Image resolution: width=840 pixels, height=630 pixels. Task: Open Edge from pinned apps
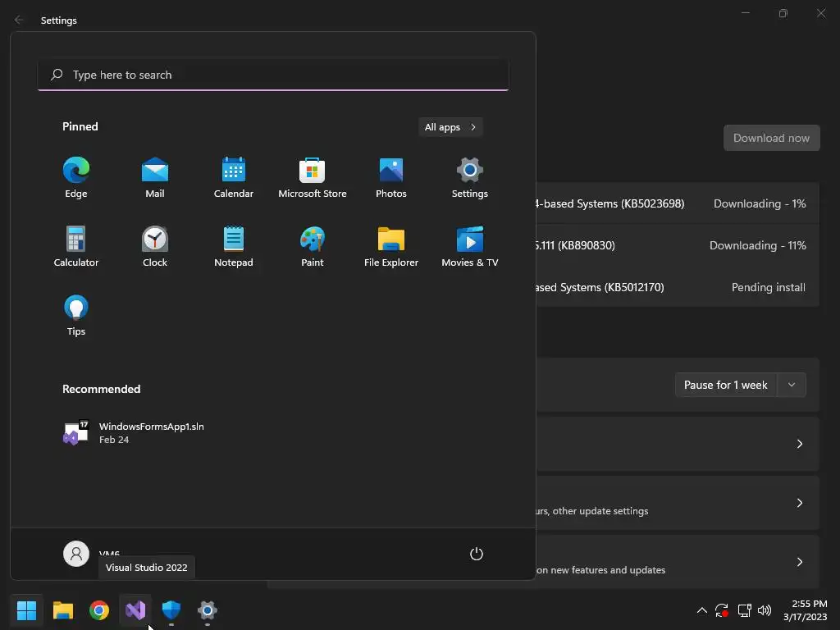click(76, 178)
